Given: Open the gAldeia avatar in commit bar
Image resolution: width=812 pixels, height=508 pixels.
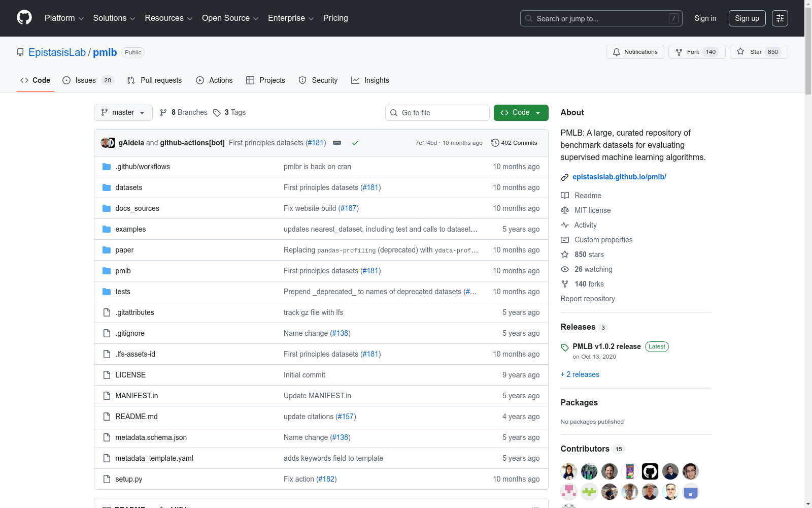Looking at the screenshot, I should pos(106,143).
